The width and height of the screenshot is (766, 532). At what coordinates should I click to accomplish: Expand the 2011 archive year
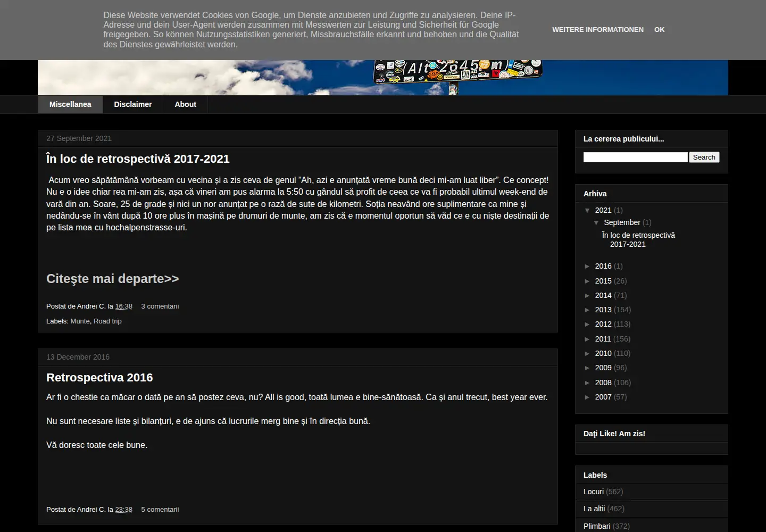coord(587,339)
